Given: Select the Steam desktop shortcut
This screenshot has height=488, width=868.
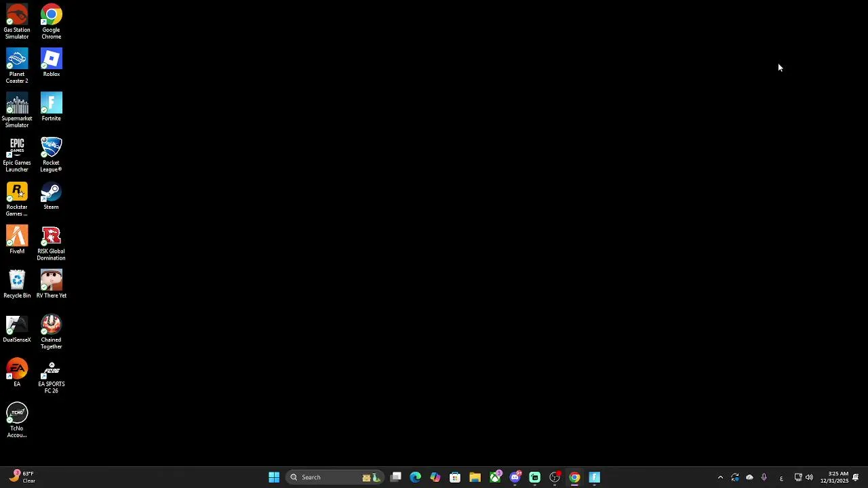Looking at the screenshot, I should click(x=52, y=196).
